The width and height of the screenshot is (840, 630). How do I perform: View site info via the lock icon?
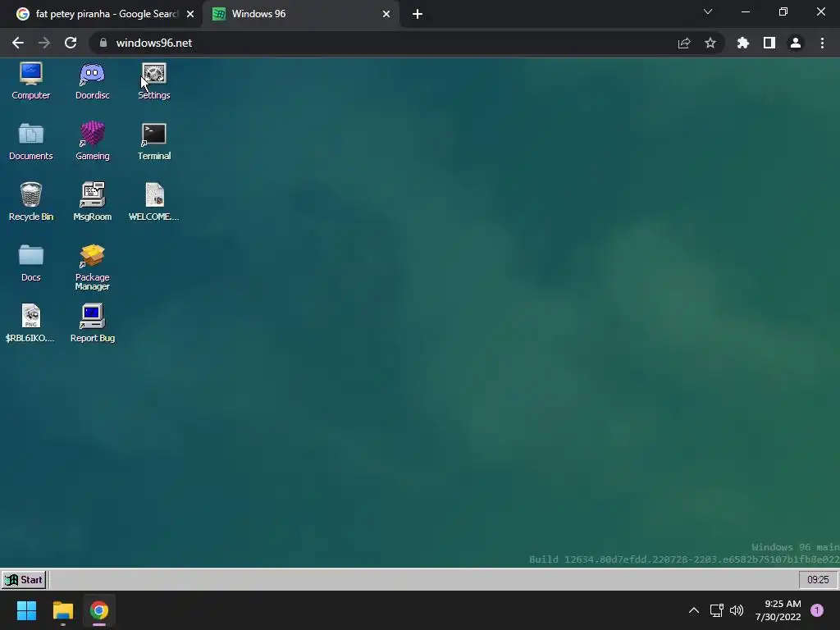pos(103,43)
